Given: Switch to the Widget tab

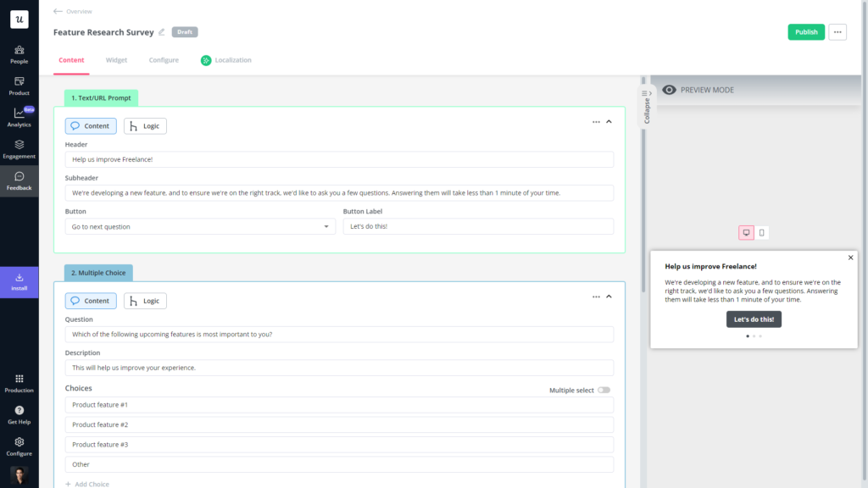Looking at the screenshot, I should pyautogui.click(x=116, y=60).
